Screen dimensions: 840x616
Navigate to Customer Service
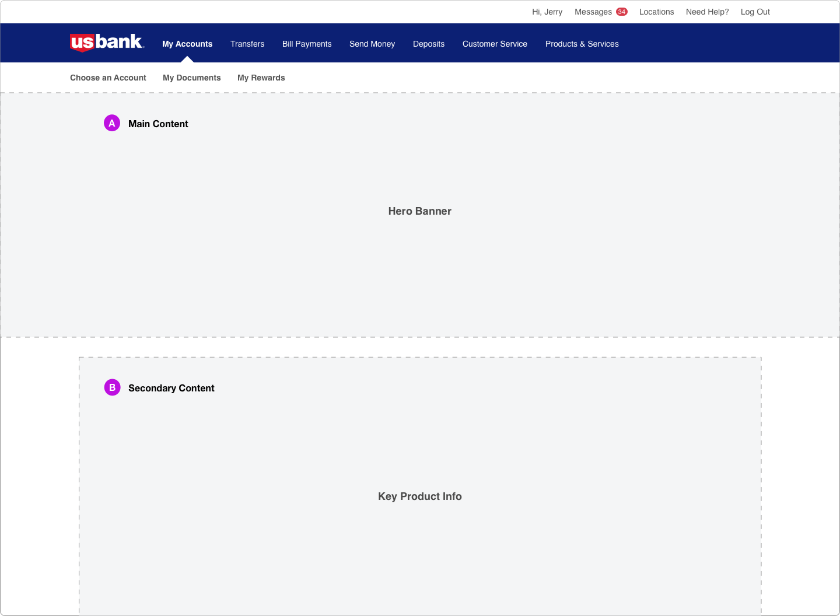495,44
